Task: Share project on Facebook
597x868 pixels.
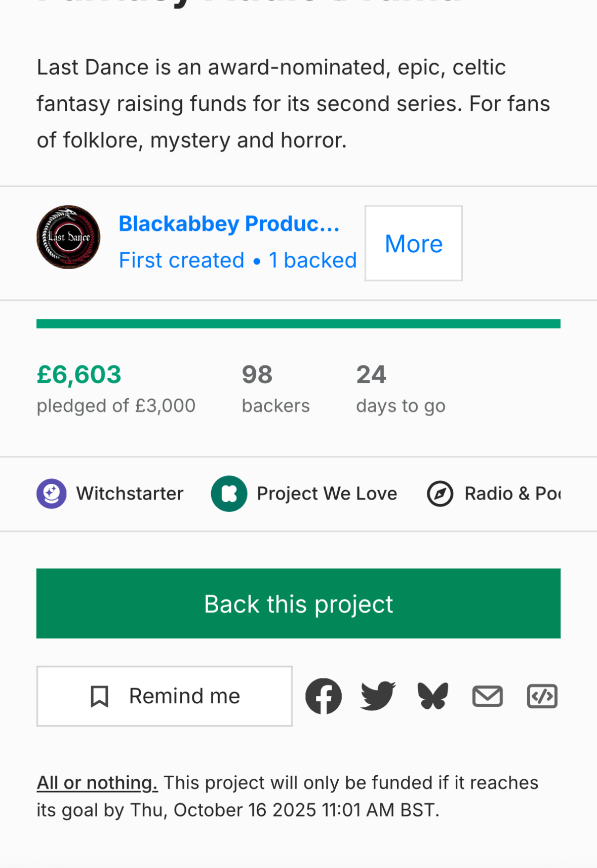Action: pyautogui.click(x=323, y=696)
